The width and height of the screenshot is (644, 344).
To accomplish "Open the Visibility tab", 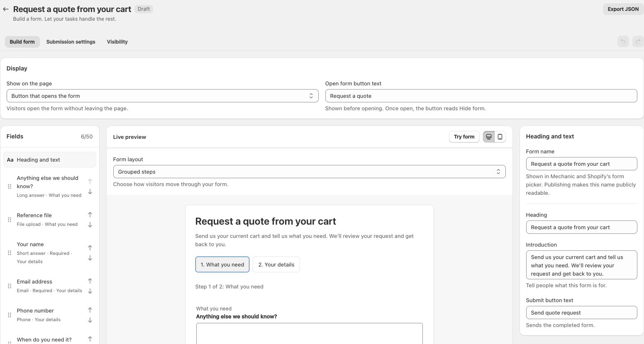I will pos(117,42).
